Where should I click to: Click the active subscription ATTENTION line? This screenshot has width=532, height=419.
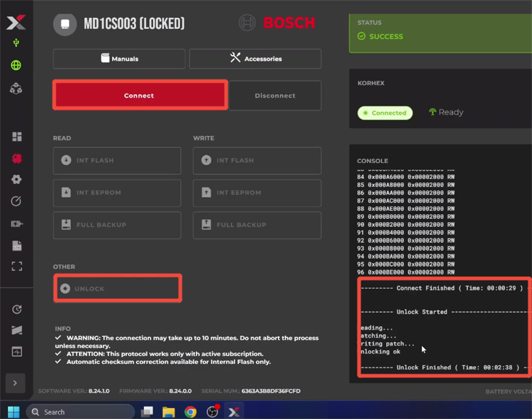coord(160,354)
